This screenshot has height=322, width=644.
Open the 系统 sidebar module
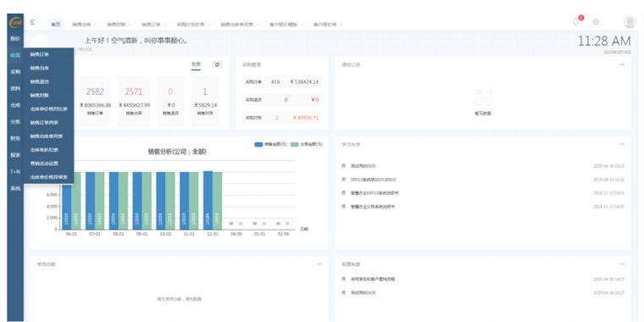tap(15, 189)
